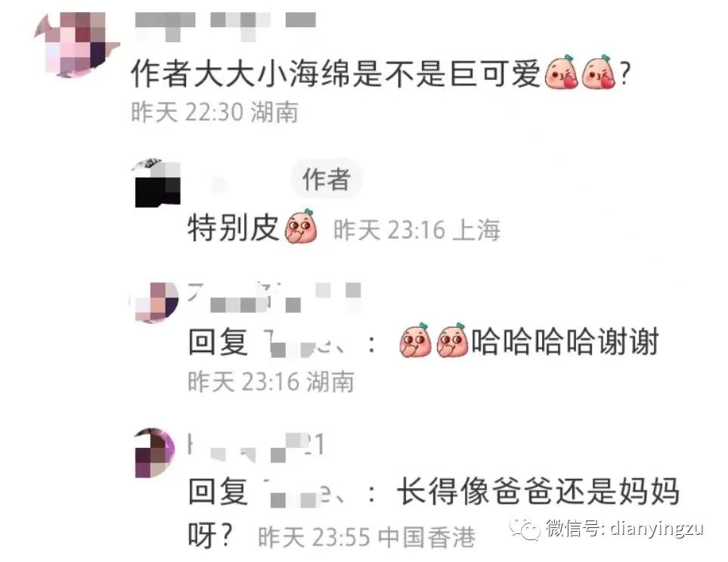Tap the comment 长得像爸爸还是妈妈呀
This screenshot has width=728, height=562.
(434, 513)
